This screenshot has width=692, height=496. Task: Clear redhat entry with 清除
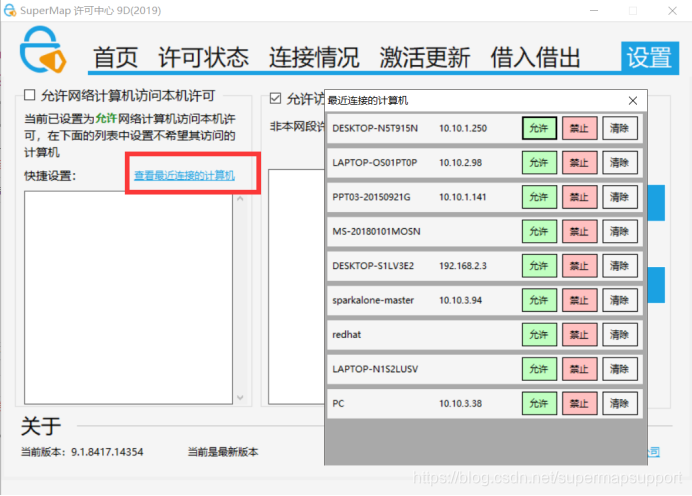(620, 334)
